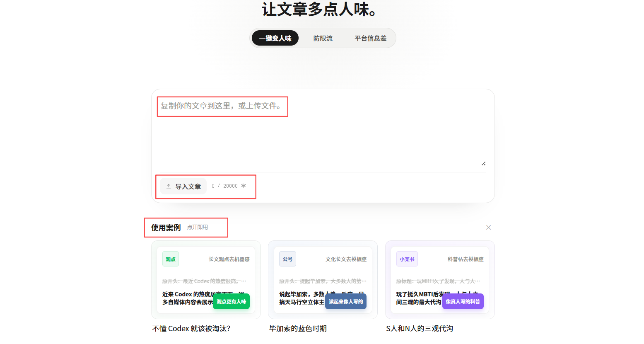644x344 pixels.
Task: Click strikethrough text 原标题: 玩MBTI久了发现
Action: pos(438,281)
